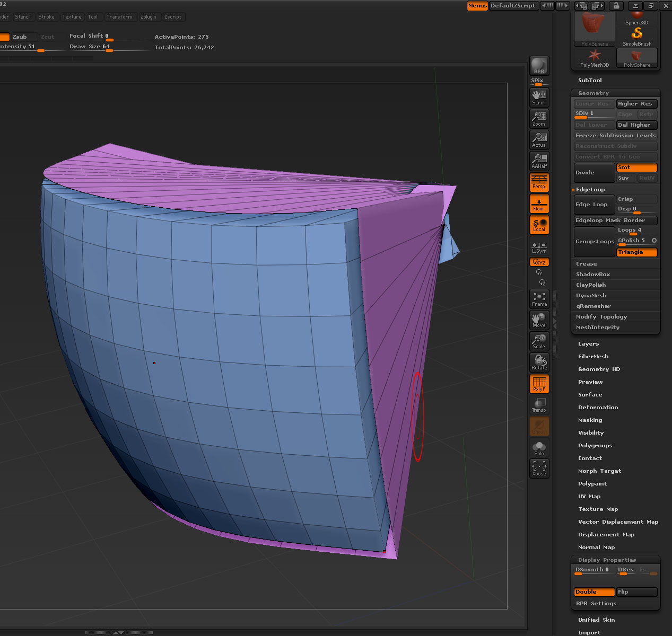Select the Scroll canvas tool
The height and width of the screenshot is (636, 672).
point(539,98)
